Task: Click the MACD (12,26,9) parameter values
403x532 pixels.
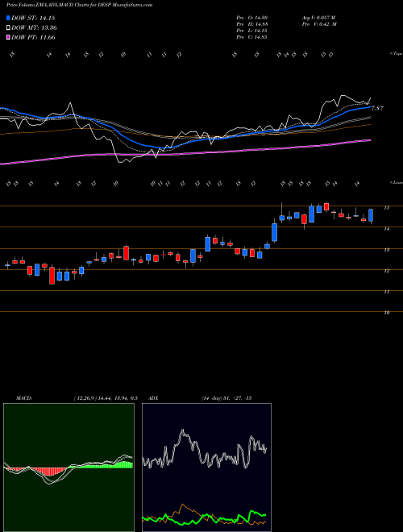Action: (x=106, y=398)
